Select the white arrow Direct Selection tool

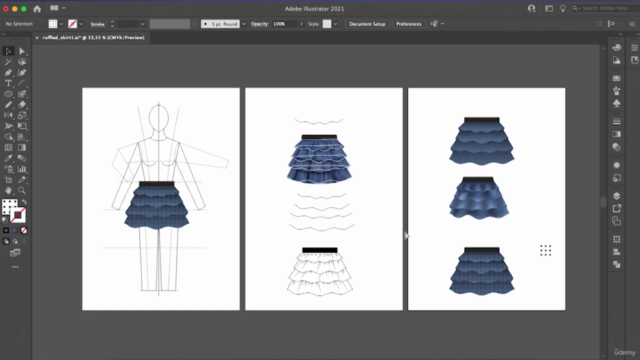coord(22,51)
